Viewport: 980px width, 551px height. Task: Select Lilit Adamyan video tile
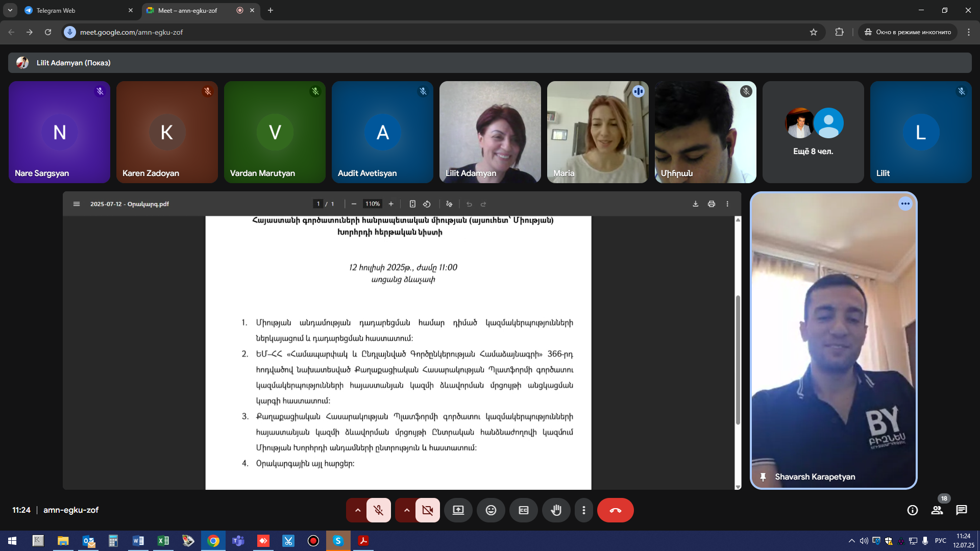click(x=490, y=132)
